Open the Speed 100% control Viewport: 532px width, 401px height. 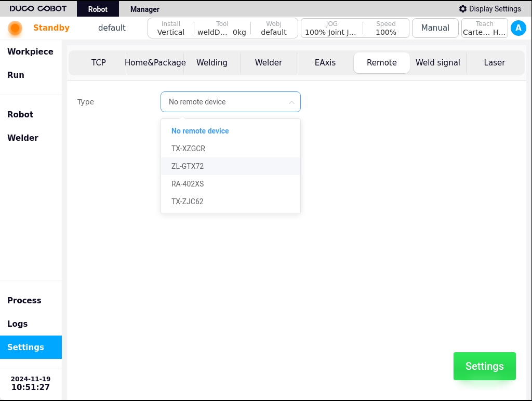pos(386,28)
